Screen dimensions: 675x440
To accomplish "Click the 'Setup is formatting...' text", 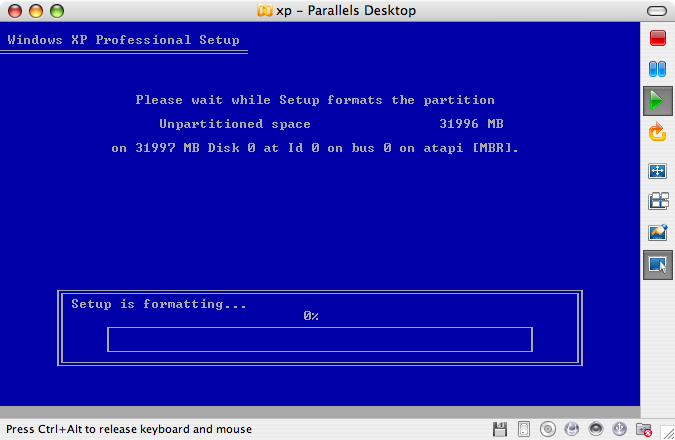I will pyautogui.click(x=159, y=304).
